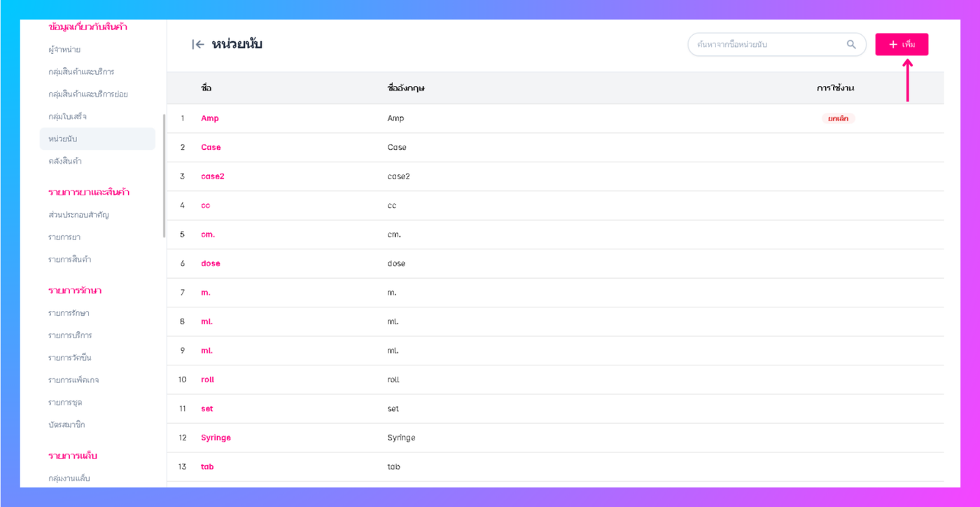
Task: Open รายการแพ็คเกจ in the sidebar
Action: click(x=73, y=380)
